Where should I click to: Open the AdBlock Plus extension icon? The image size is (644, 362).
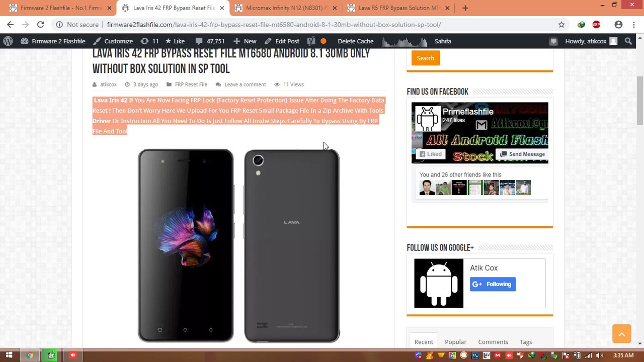pyautogui.click(x=596, y=24)
